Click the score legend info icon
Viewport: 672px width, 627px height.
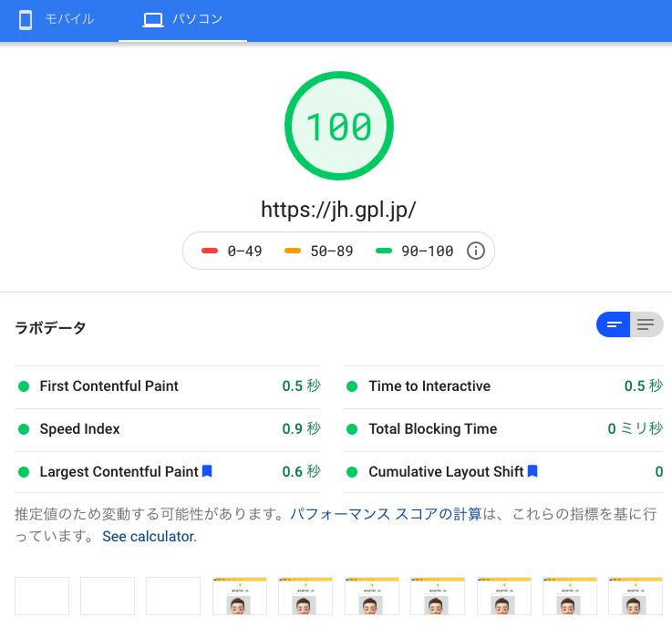click(475, 251)
